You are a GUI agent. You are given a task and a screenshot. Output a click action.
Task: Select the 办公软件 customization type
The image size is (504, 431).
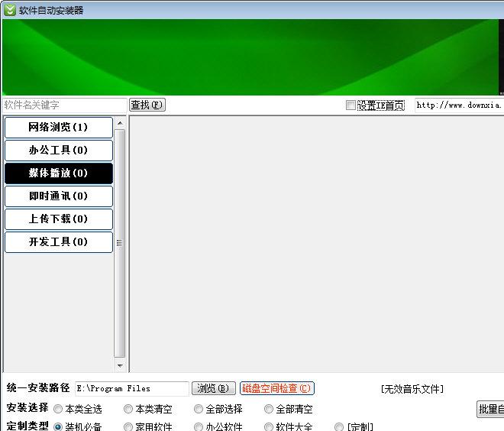click(199, 427)
